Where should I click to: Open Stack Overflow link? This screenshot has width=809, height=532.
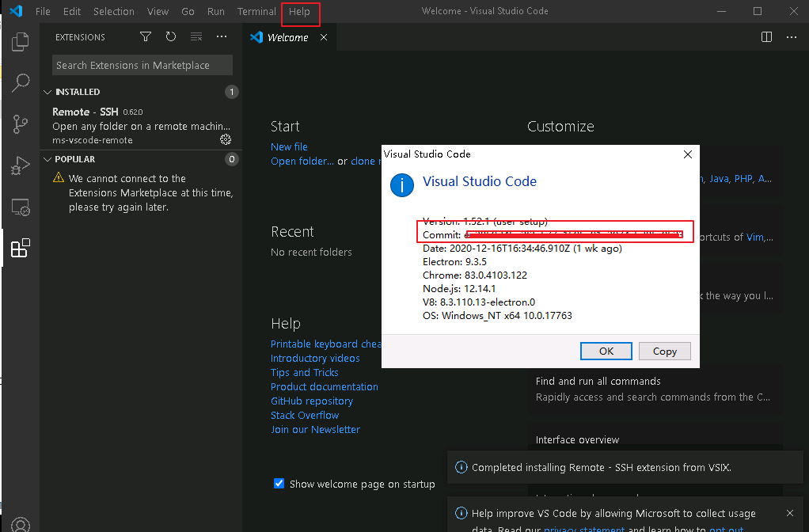coord(305,416)
